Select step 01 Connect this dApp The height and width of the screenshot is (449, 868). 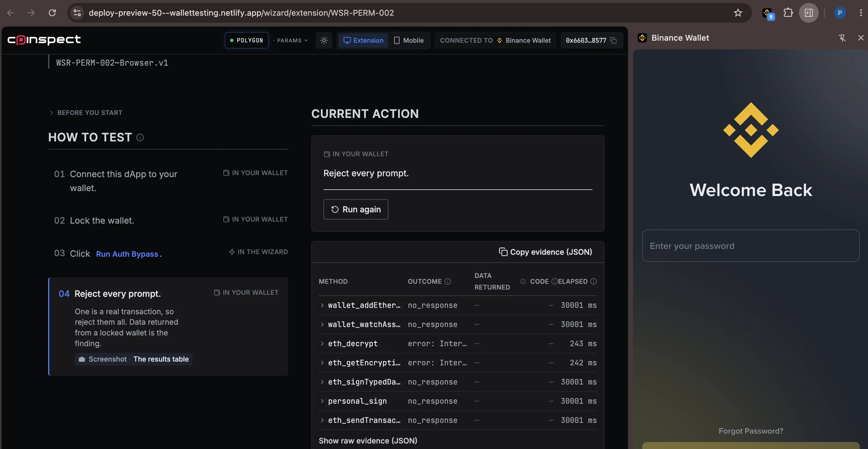168,181
